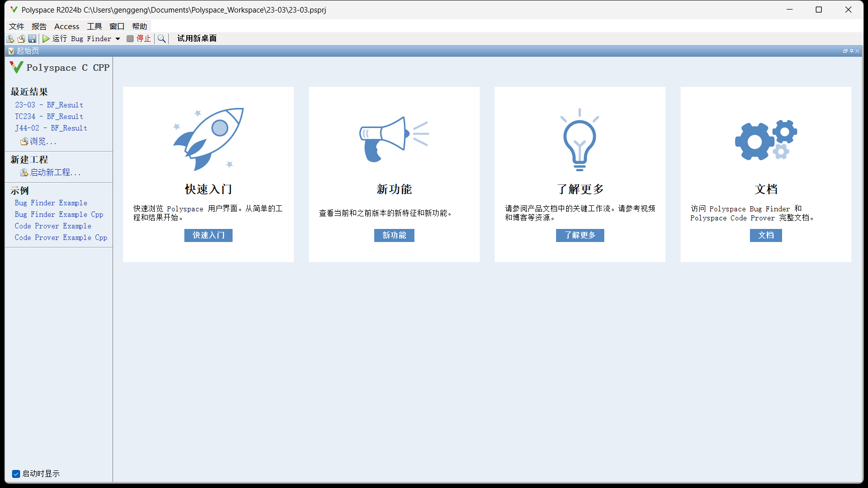Click the light bulb icon on 了解更多 card
The image size is (868, 488).
580,140
